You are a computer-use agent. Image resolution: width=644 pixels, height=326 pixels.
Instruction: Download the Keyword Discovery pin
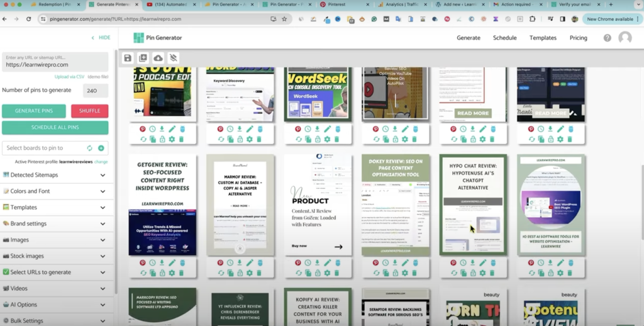(x=240, y=129)
